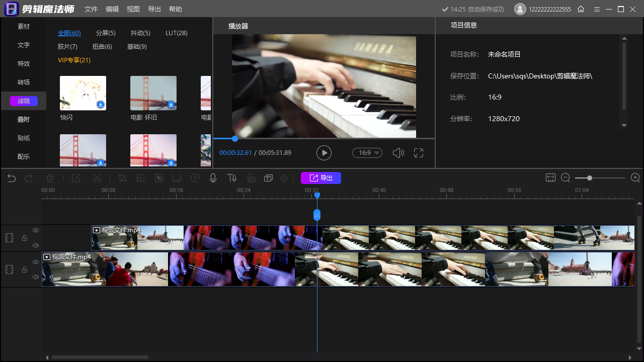Zoom in the timeline with plus magnifier
This screenshot has height=362, width=644.
tap(635, 178)
